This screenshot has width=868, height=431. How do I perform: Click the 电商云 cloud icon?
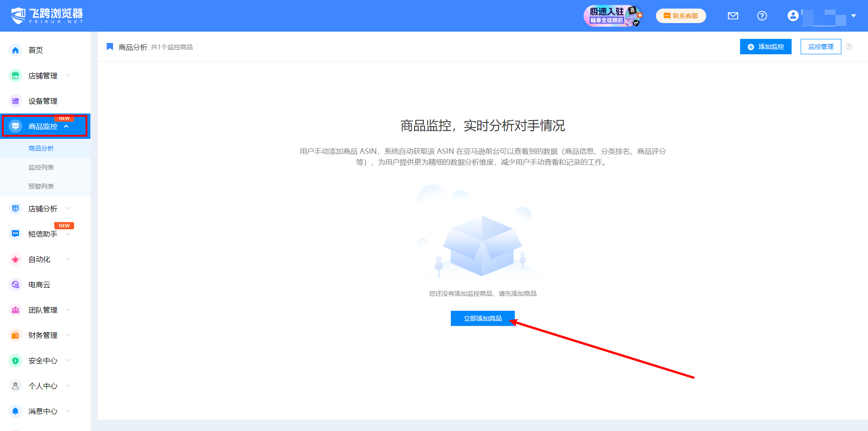click(x=15, y=284)
